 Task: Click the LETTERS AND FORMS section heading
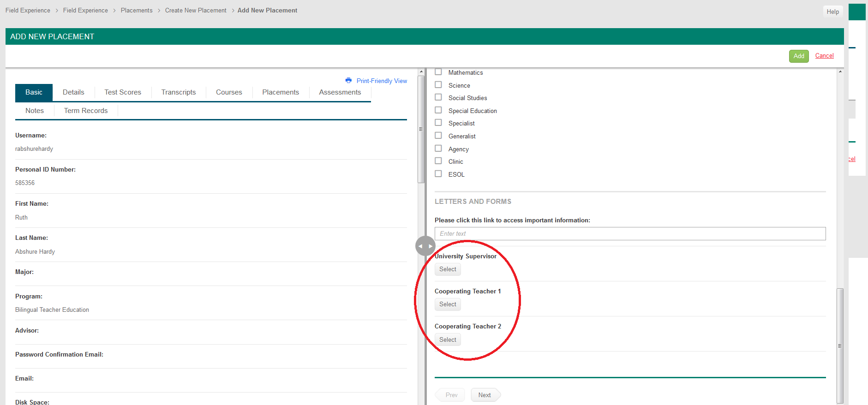(x=473, y=202)
